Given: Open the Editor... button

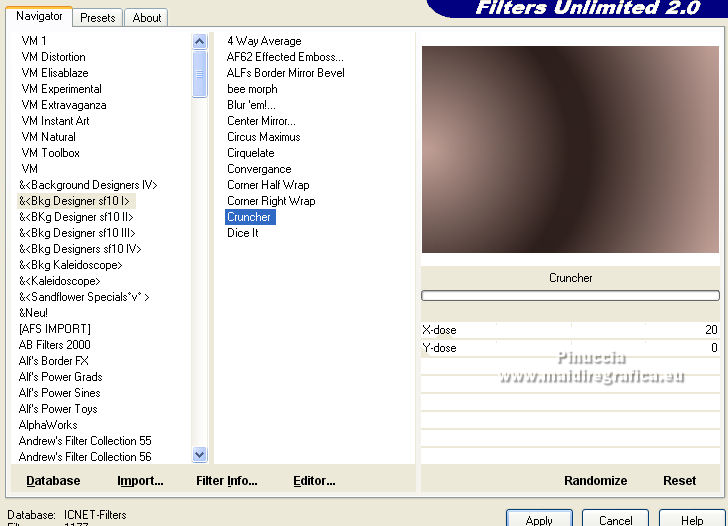Looking at the screenshot, I should 314,481.
